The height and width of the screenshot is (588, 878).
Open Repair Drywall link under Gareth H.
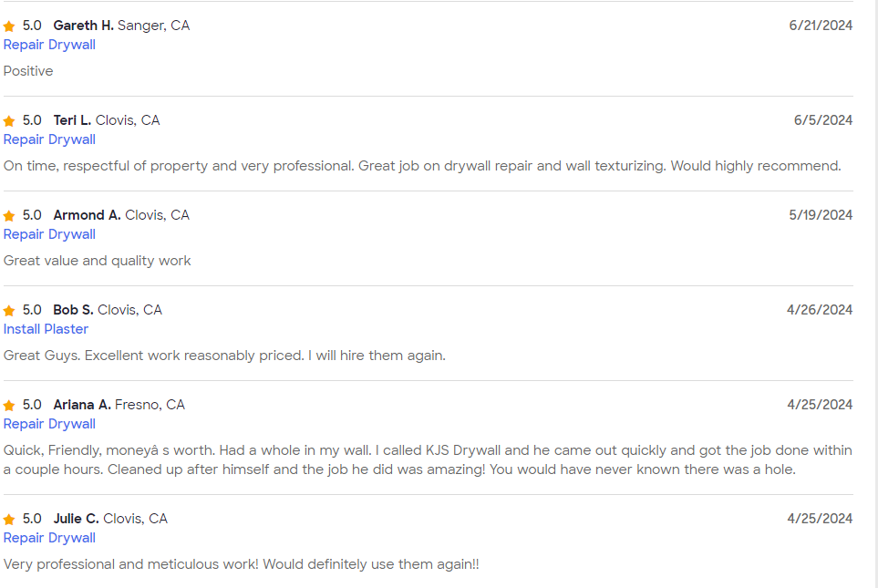click(x=49, y=45)
